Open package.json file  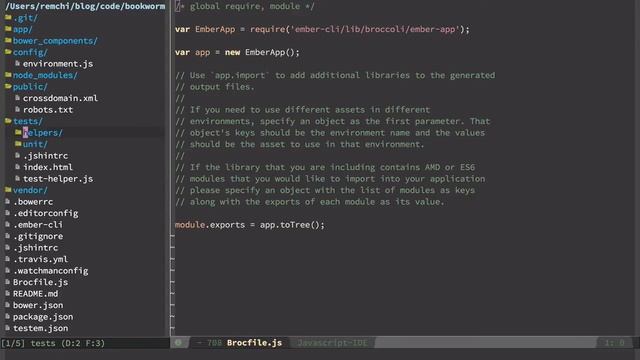coord(43,317)
